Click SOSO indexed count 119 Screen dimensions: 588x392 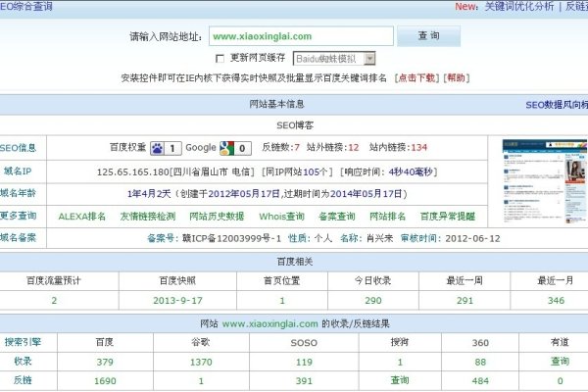pyautogui.click(x=304, y=362)
